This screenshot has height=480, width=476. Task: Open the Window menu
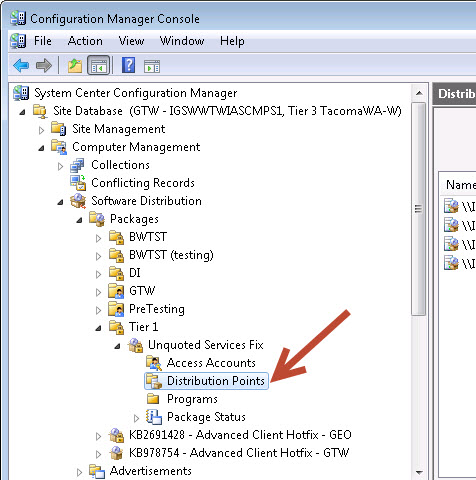click(182, 41)
